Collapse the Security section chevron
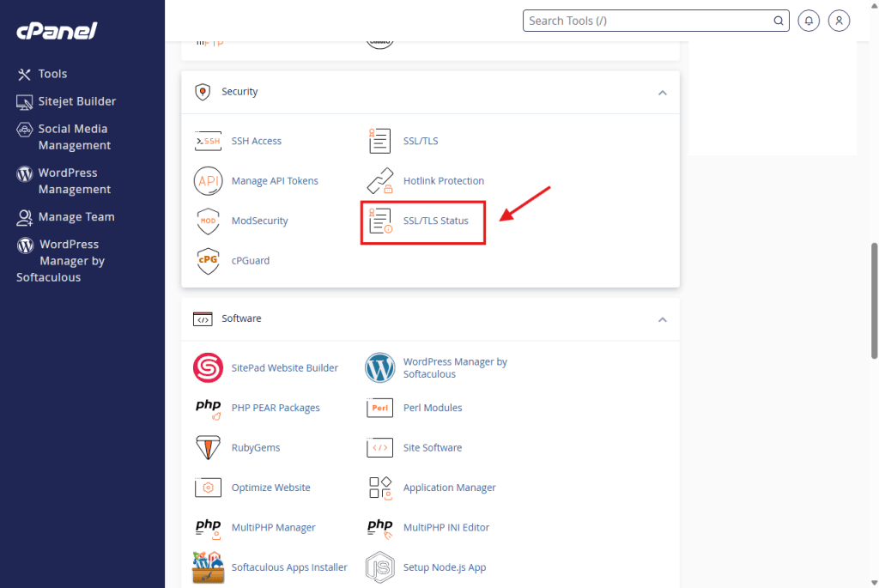The height and width of the screenshot is (588, 879). pyautogui.click(x=662, y=93)
